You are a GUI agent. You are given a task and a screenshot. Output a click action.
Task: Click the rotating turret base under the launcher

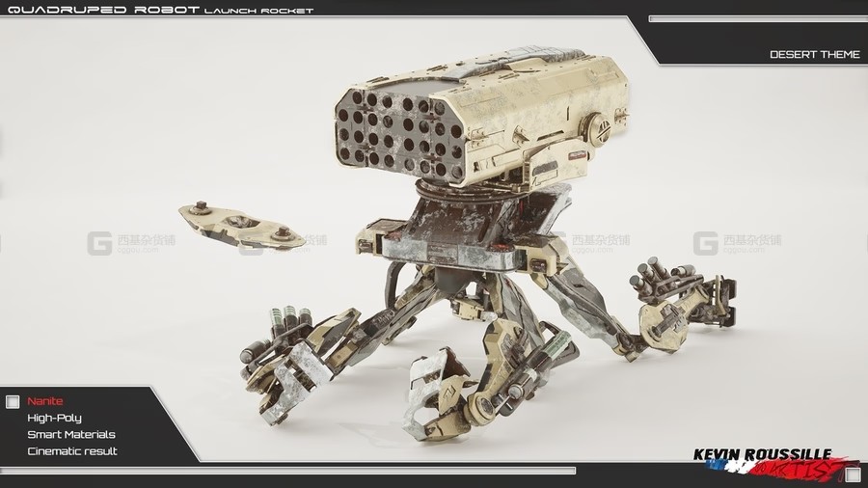coord(461,193)
